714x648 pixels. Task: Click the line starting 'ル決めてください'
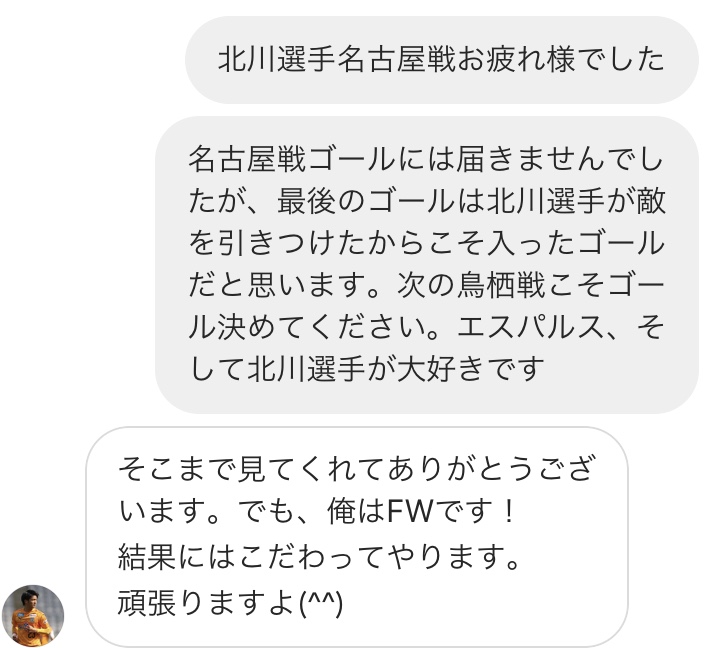pyautogui.click(x=426, y=327)
